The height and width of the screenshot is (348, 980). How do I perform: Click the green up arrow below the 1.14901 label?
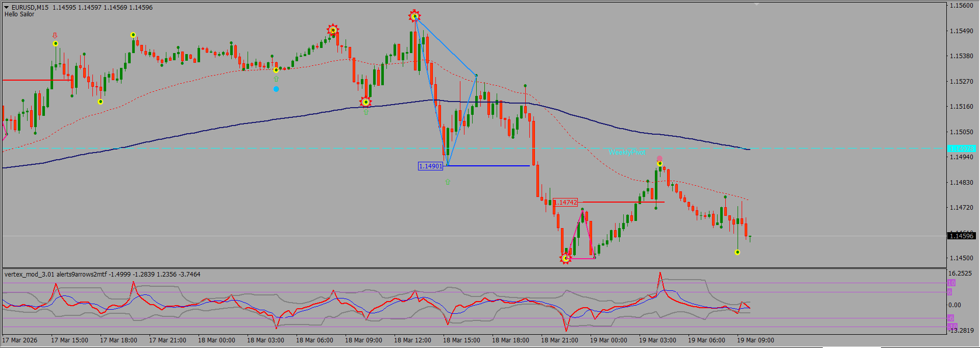click(x=448, y=182)
